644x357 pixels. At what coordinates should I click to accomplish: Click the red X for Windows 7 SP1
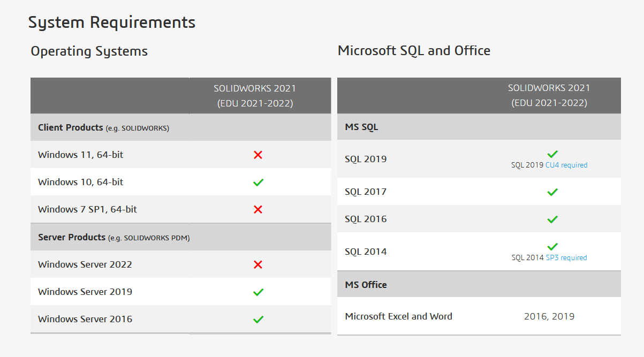point(258,209)
